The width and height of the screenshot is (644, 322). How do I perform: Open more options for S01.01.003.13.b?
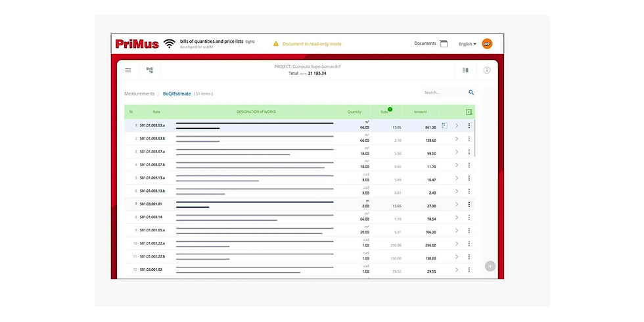tap(469, 191)
